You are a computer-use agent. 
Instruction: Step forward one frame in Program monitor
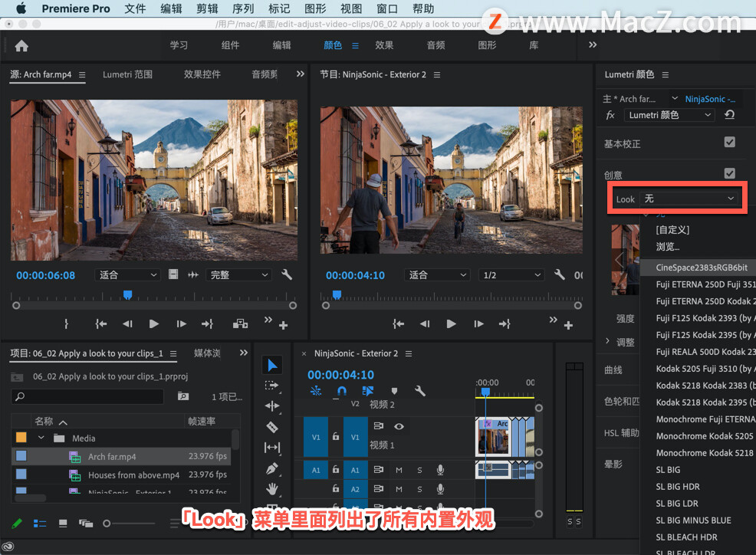(478, 324)
